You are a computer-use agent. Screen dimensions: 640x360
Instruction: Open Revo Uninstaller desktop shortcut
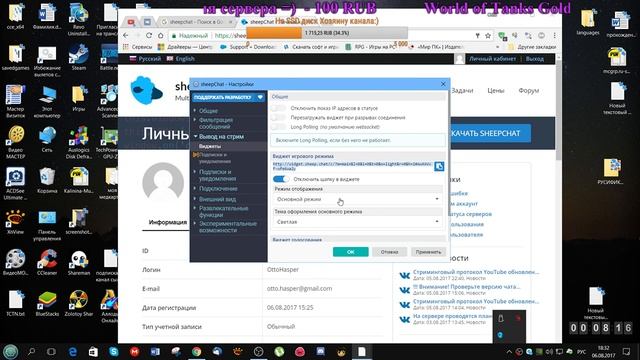[79, 20]
